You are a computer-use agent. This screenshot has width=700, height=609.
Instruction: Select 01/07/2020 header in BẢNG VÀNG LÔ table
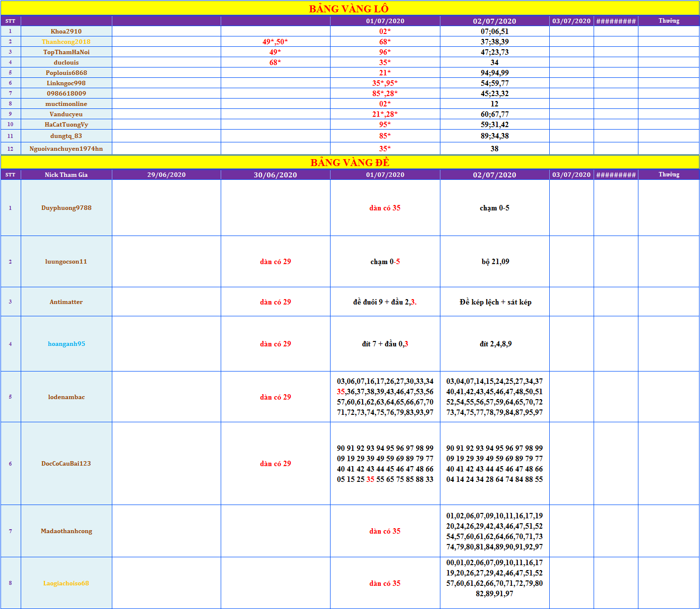385,21
